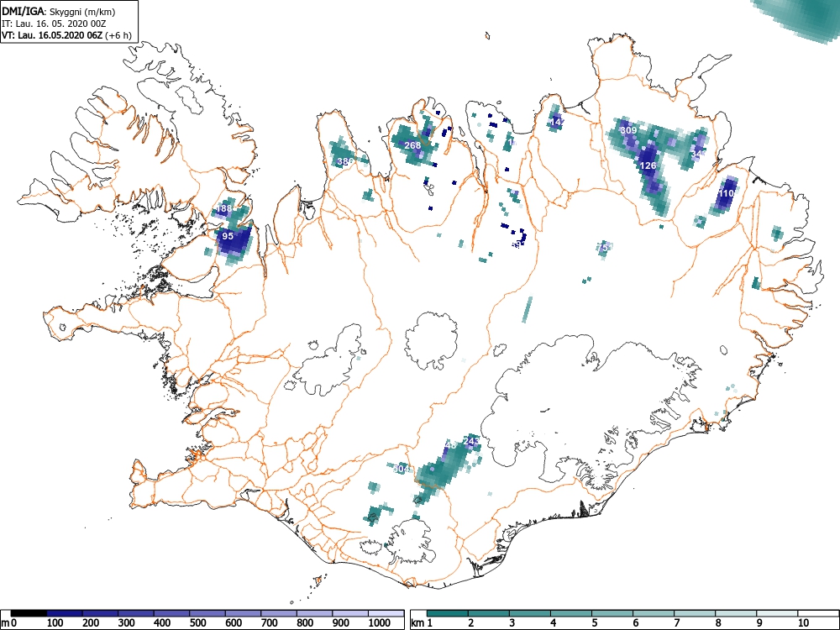Pick the '268' visibility label
Image resolution: width=840 pixels, height=630 pixels.
(412, 145)
